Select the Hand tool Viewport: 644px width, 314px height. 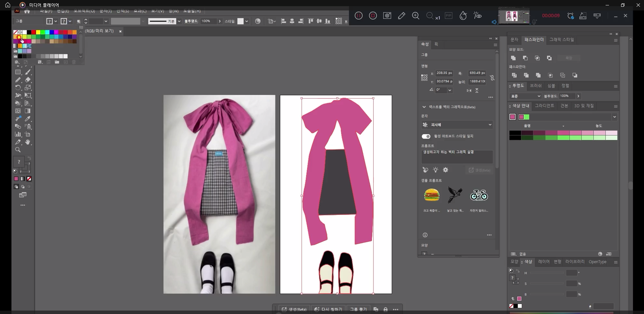pos(28,142)
